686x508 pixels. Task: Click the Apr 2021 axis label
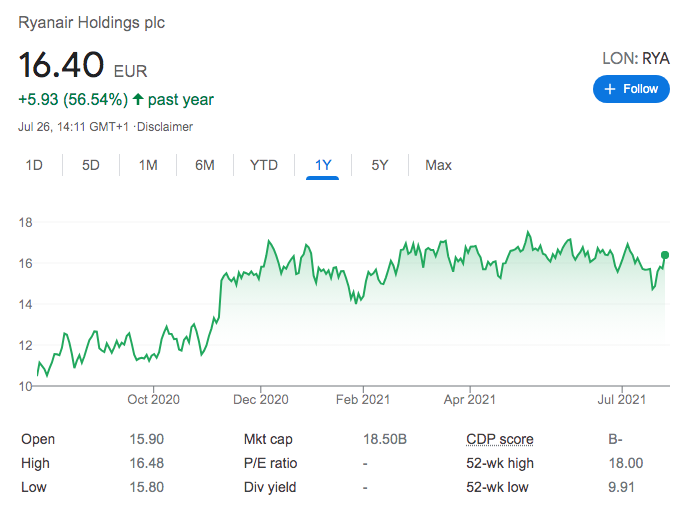[x=469, y=399]
